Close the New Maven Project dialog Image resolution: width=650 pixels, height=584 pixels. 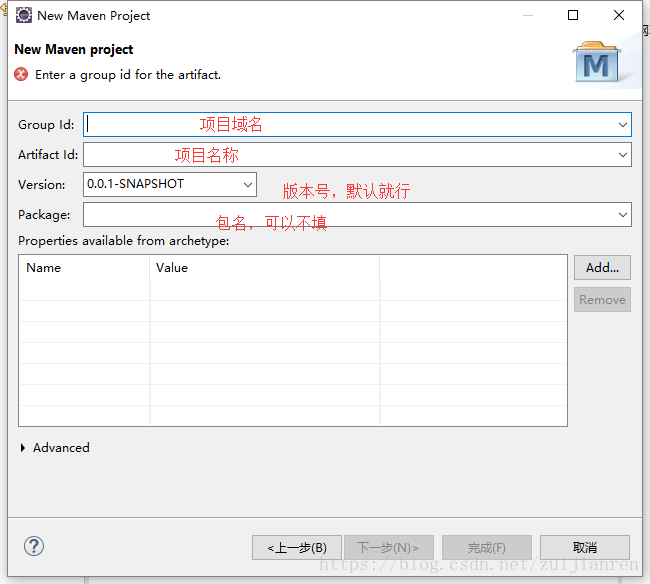point(618,15)
